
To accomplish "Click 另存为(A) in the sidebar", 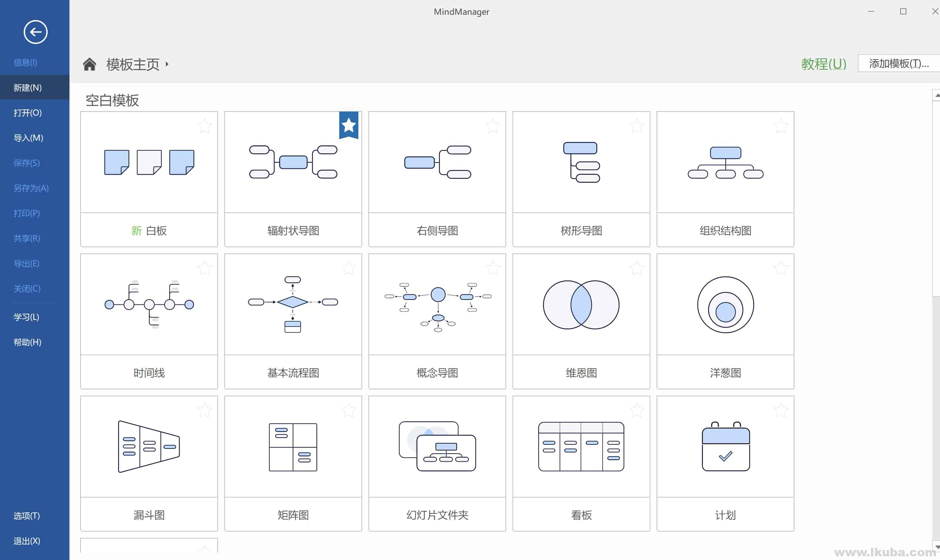I will tap(31, 188).
